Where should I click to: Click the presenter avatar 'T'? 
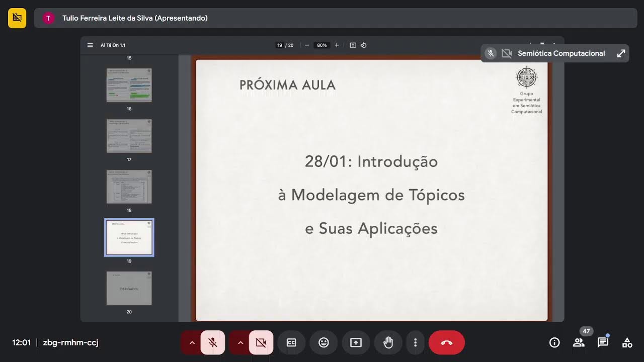tap(48, 18)
